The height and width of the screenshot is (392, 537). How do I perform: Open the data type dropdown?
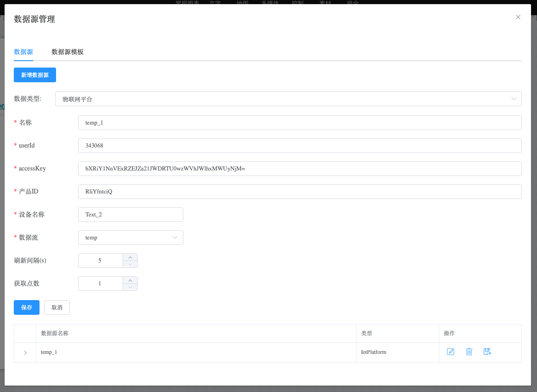click(x=288, y=99)
